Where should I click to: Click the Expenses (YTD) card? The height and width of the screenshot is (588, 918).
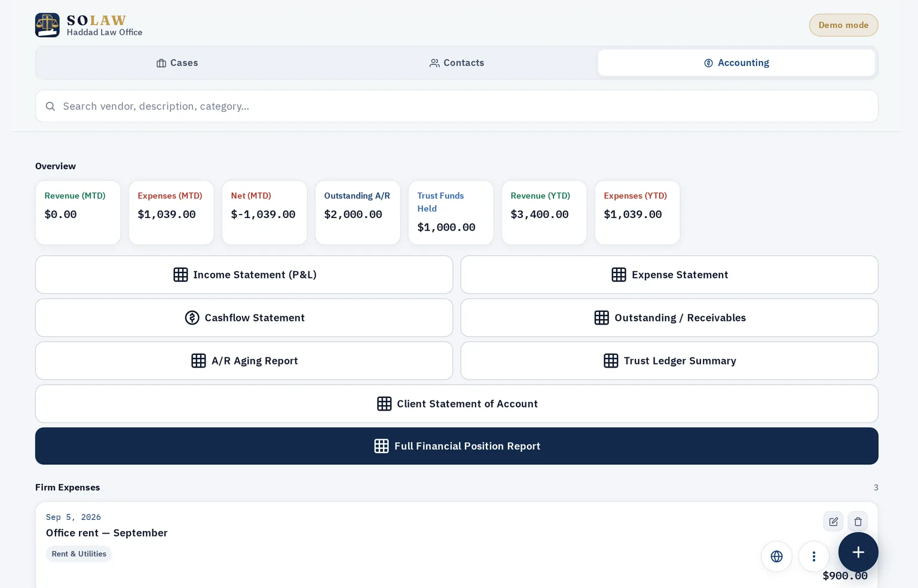(x=638, y=213)
